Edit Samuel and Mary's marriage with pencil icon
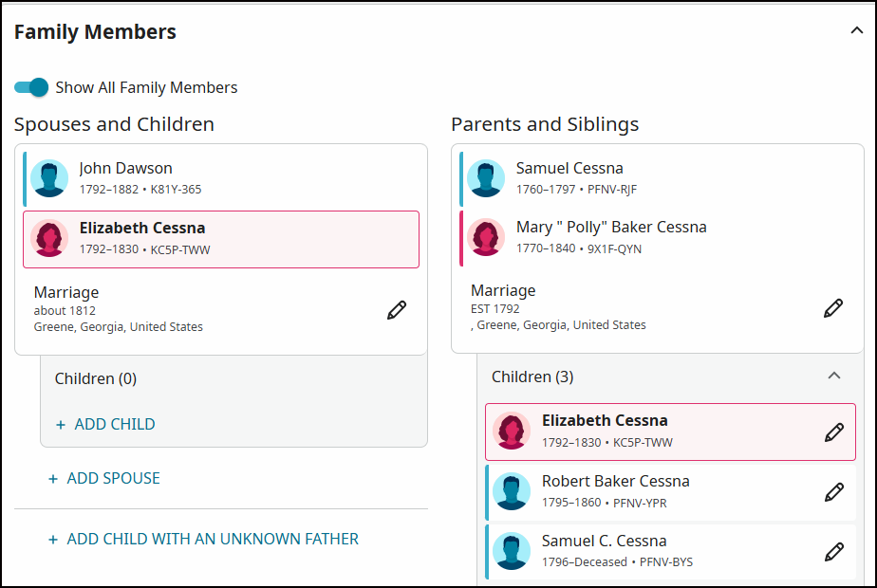This screenshot has height=588, width=877. tap(832, 308)
